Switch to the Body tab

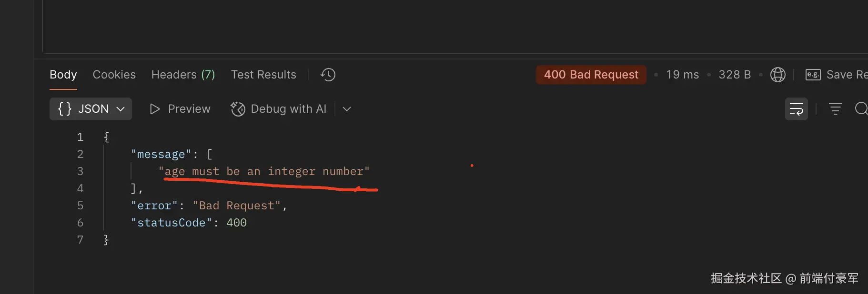(63, 75)
